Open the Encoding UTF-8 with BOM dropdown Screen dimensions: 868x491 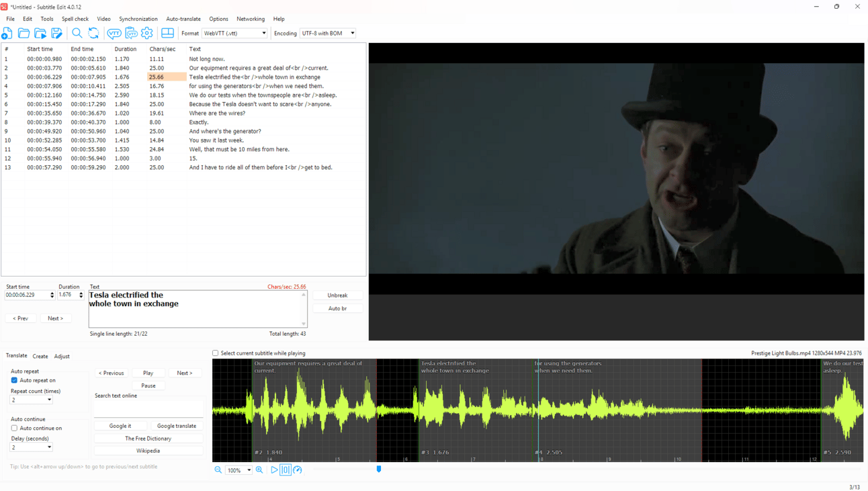327,33
